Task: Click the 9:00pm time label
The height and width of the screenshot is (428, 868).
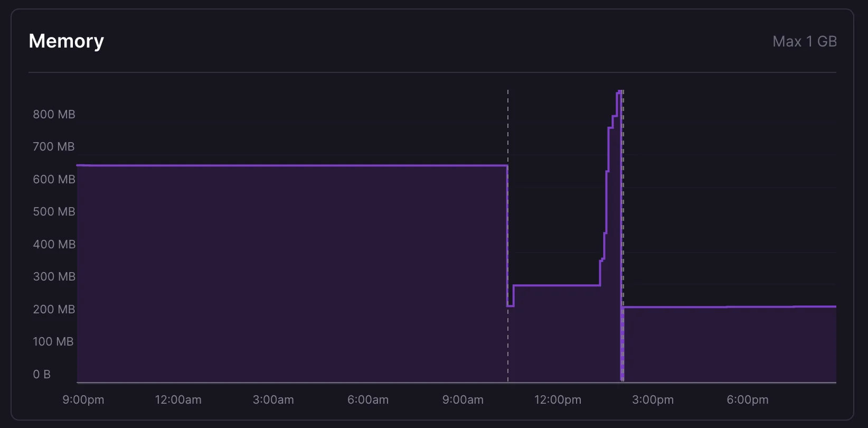Action: point(83,399)
